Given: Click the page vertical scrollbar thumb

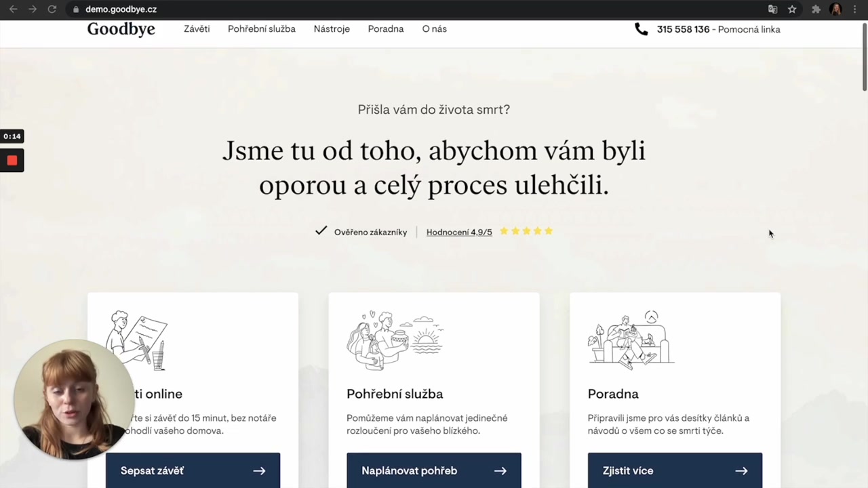Looking at the screenshot, I should coord(864,57).
